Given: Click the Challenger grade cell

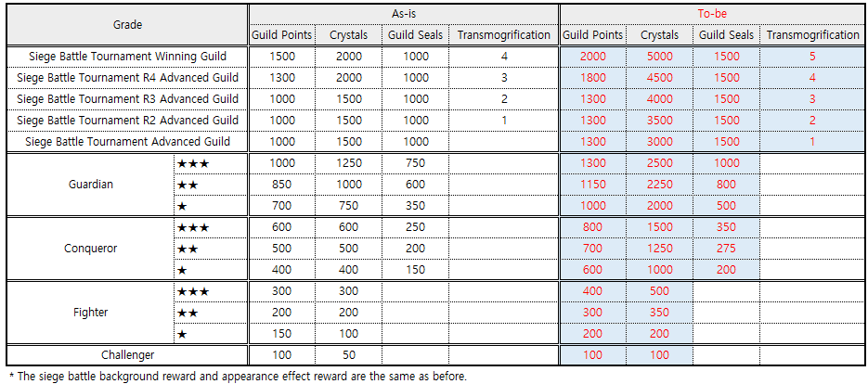Looking at the screenshot, I should coord(127,355).
